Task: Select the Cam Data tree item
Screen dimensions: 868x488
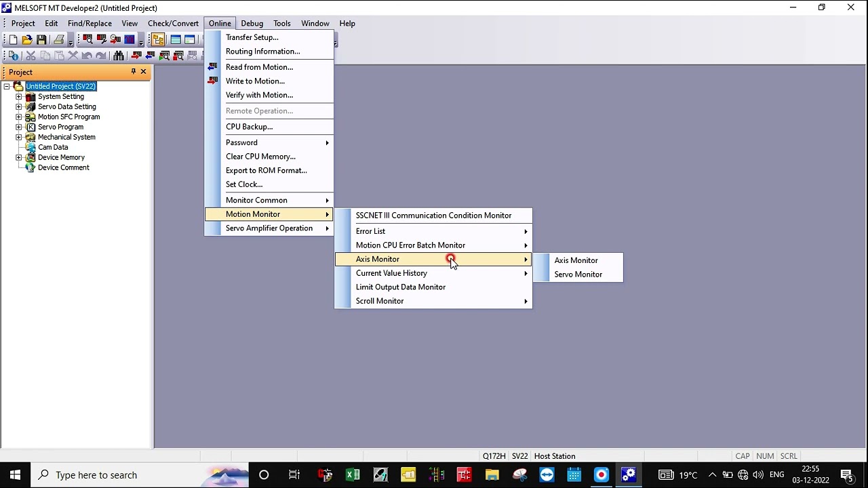Action: (x=53, y=147)
